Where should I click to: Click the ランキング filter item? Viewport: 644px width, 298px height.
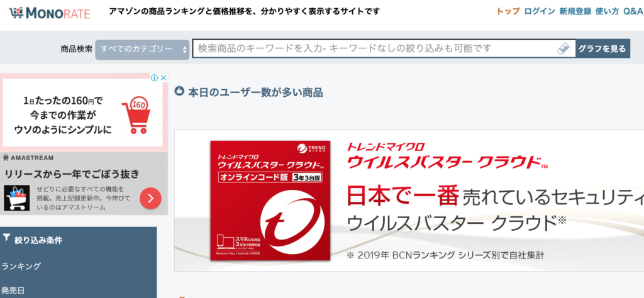point(21,267)
